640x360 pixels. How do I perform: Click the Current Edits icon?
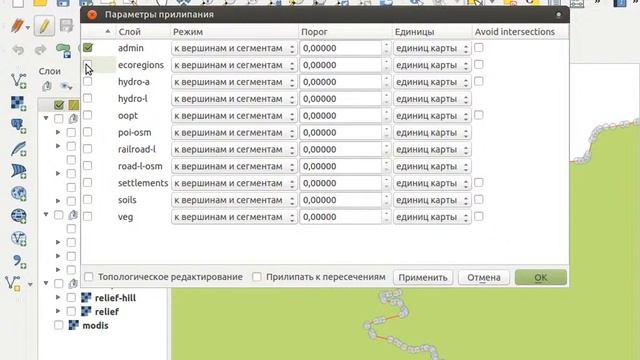pyautogui.click(x=18, y=26)
